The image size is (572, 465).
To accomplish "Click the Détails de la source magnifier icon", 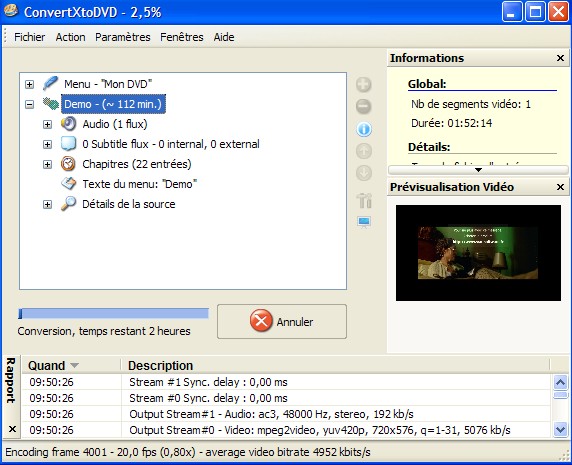I will [68, 204].
